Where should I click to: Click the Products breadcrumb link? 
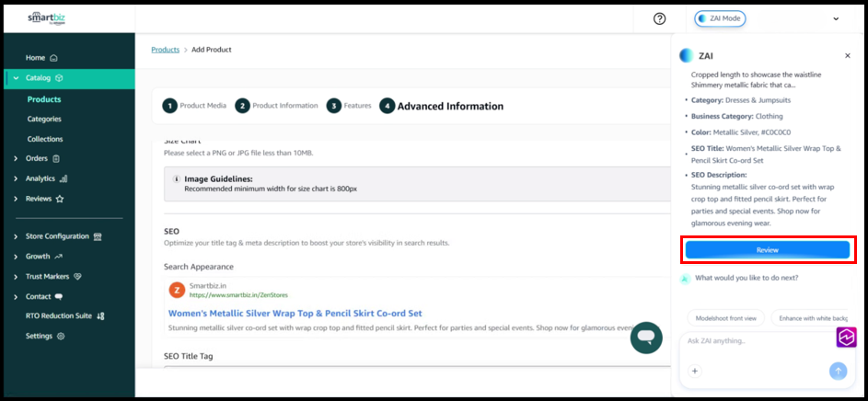tap(165, 50)
